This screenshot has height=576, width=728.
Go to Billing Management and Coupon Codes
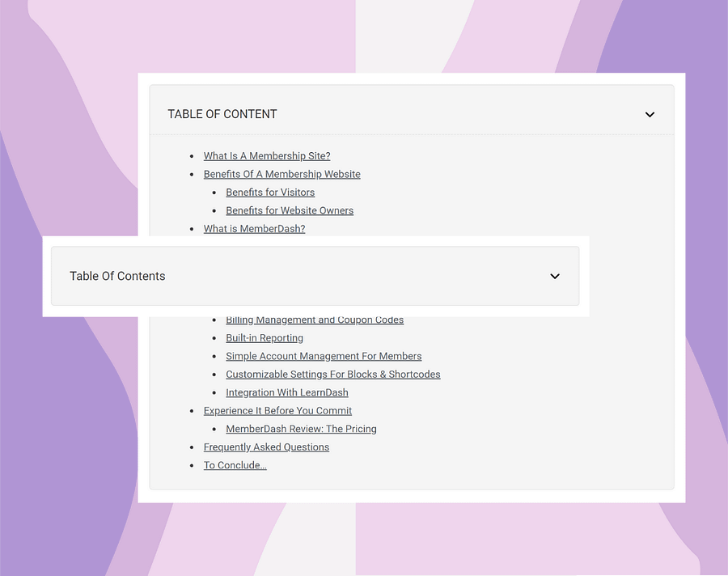pyautogui.click(x=315, y=320)
